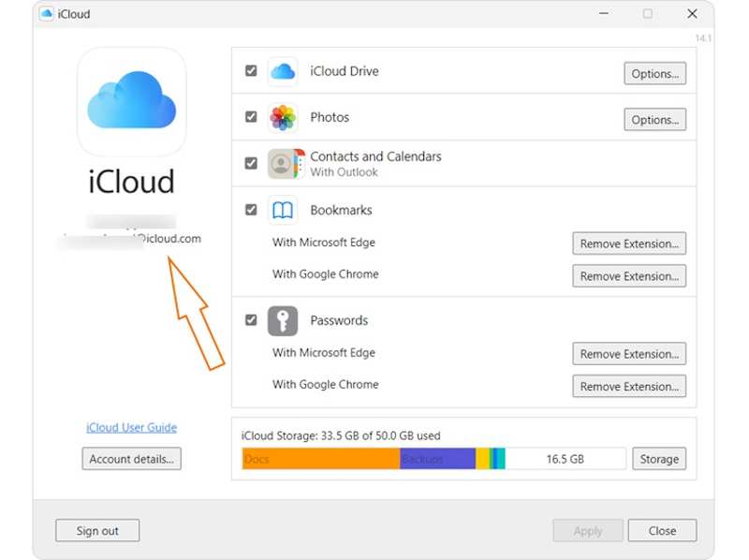Click the Bookmarks open-book icon

click(x=283, y=210)
